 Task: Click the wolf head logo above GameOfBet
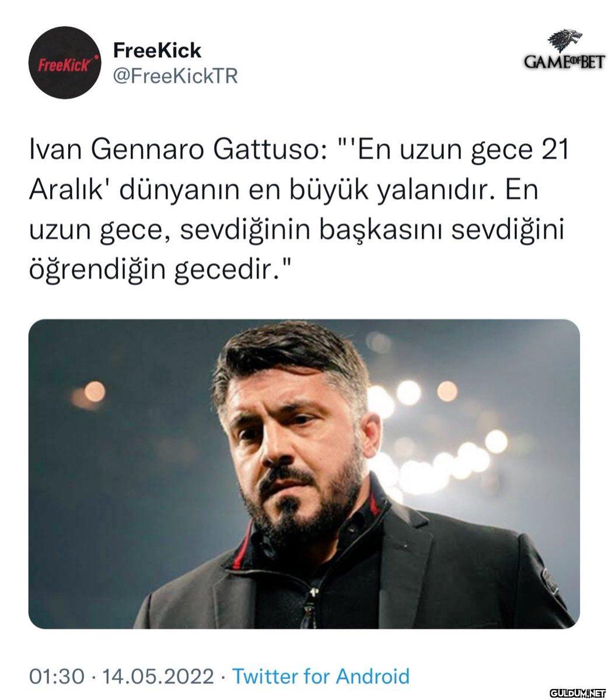click(564, 40)
